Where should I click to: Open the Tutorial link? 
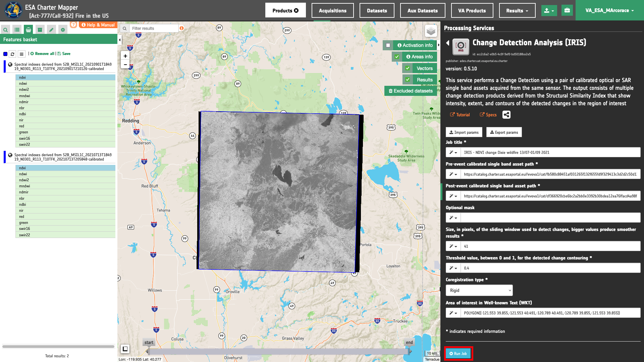point(460,115)
